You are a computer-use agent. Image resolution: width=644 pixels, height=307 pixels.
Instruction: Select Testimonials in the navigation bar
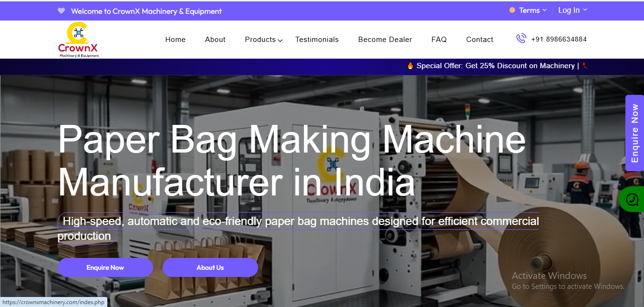[317, 40]
